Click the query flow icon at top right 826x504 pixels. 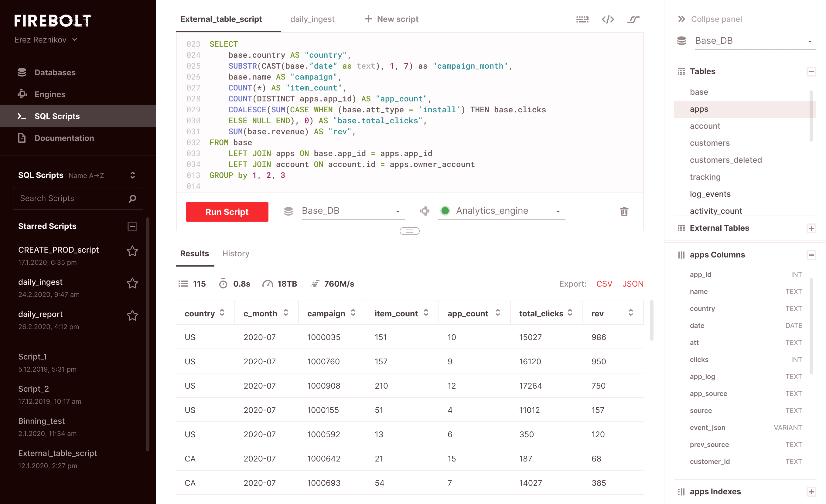633,19
